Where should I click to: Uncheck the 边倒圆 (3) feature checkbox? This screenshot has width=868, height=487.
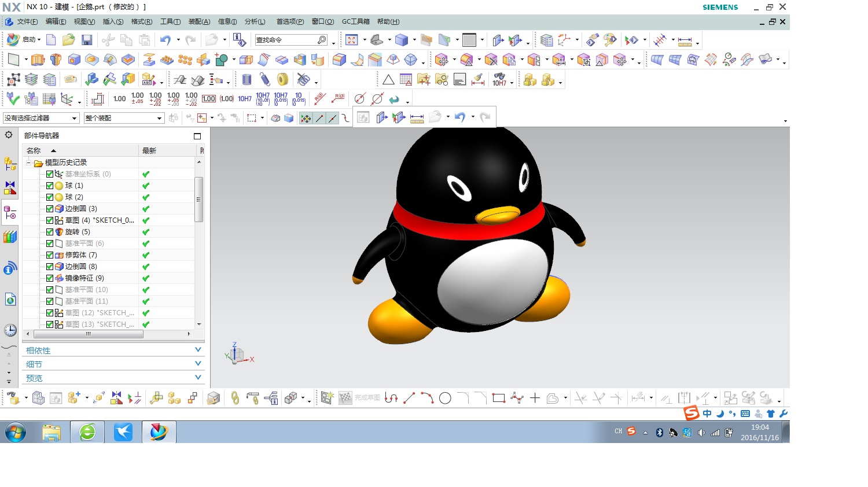point(50,209)
